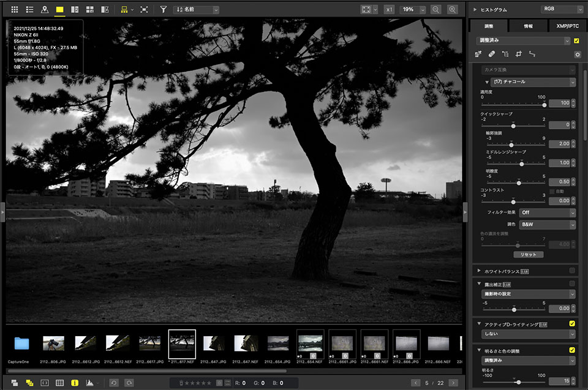Open the 撮影時の設定 dropdown

[529, 294]
